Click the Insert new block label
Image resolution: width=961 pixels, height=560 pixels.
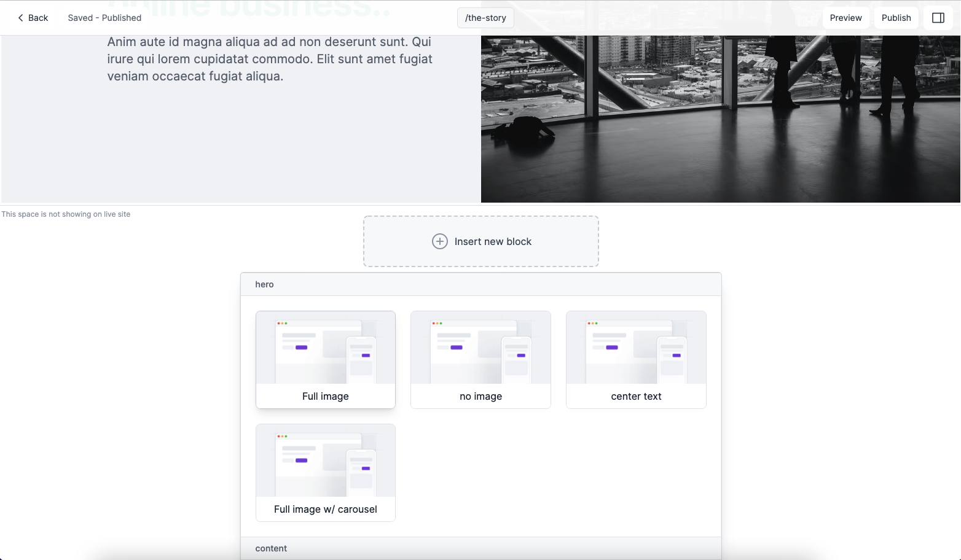[493, 241]
